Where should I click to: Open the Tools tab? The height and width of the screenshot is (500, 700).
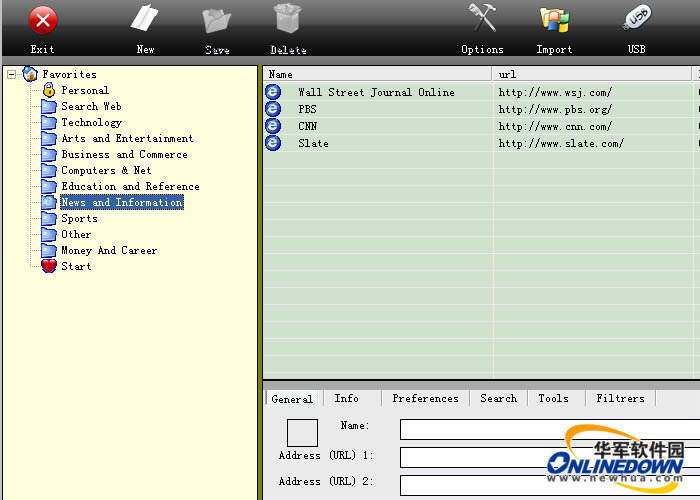point(554,398)
